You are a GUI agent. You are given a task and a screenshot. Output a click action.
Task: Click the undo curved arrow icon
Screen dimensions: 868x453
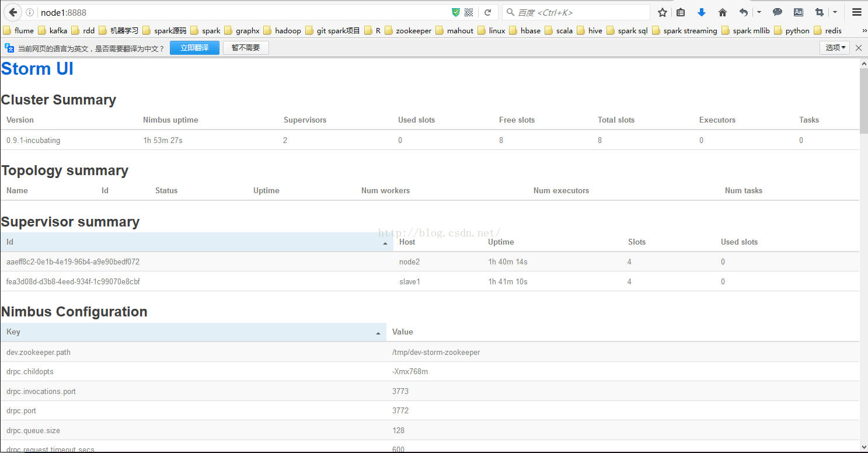pos(744,12)
